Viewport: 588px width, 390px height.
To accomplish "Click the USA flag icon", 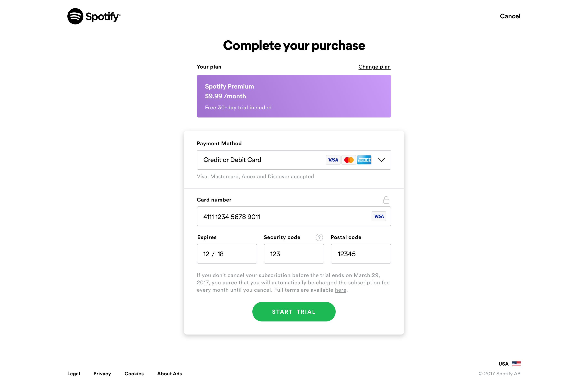I will click(x=516, y=364).
